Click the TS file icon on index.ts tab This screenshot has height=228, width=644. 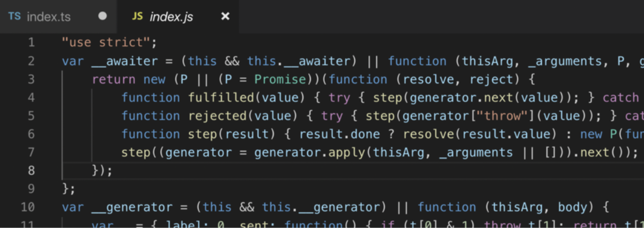tap(15, 16)
